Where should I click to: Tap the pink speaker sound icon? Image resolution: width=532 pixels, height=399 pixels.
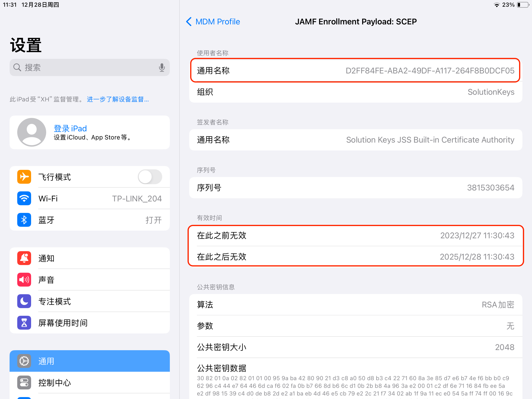tap(24, 280)
